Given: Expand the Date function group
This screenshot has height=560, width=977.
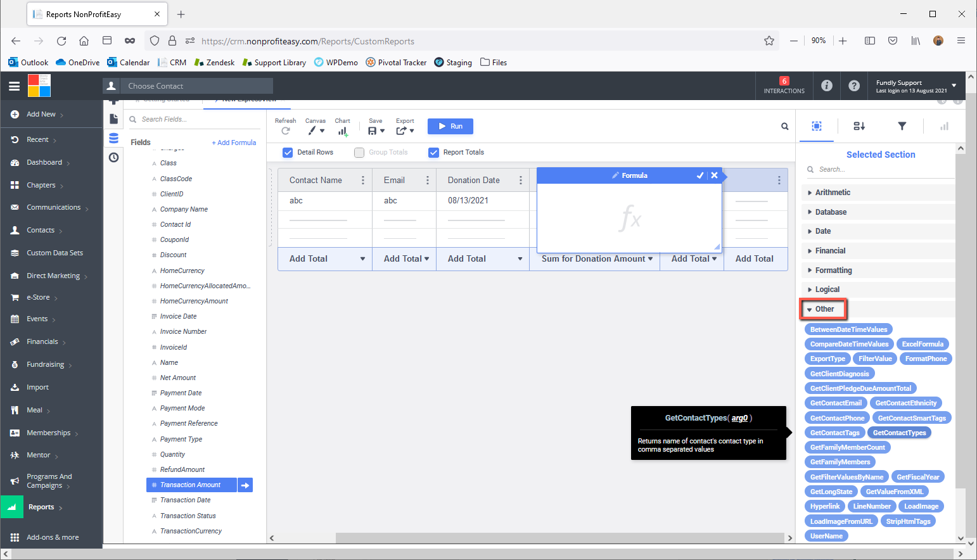Looking at the screenshot, I should 878,231.
